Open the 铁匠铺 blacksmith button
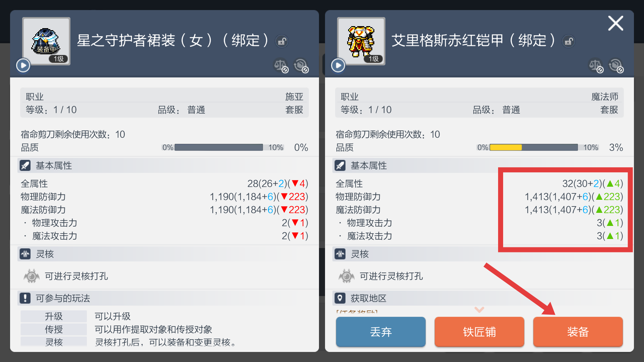Image resolution: width=644 pixels, height=362 pixels. click(x=479, y=331)
